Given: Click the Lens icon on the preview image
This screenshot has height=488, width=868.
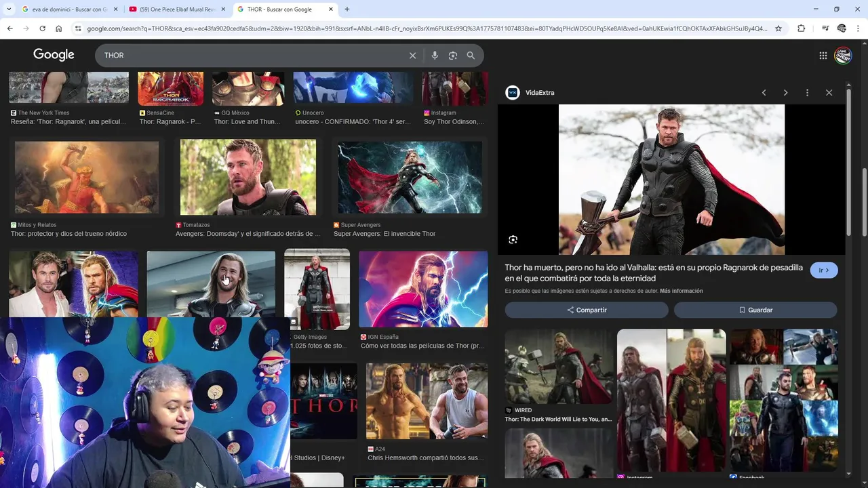Looking at the screenshot, I should pos(513,239).
